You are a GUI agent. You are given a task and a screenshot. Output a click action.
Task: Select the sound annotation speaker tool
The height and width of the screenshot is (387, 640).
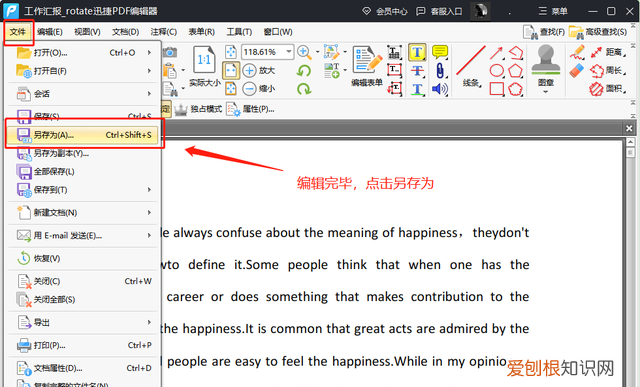tap(440, 89)
